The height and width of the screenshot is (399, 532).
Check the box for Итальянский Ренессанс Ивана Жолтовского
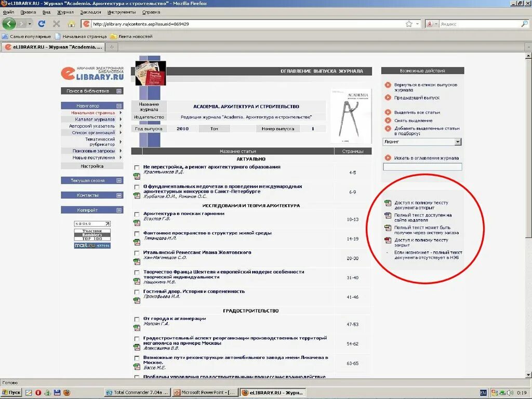click(x=137, y=253)
